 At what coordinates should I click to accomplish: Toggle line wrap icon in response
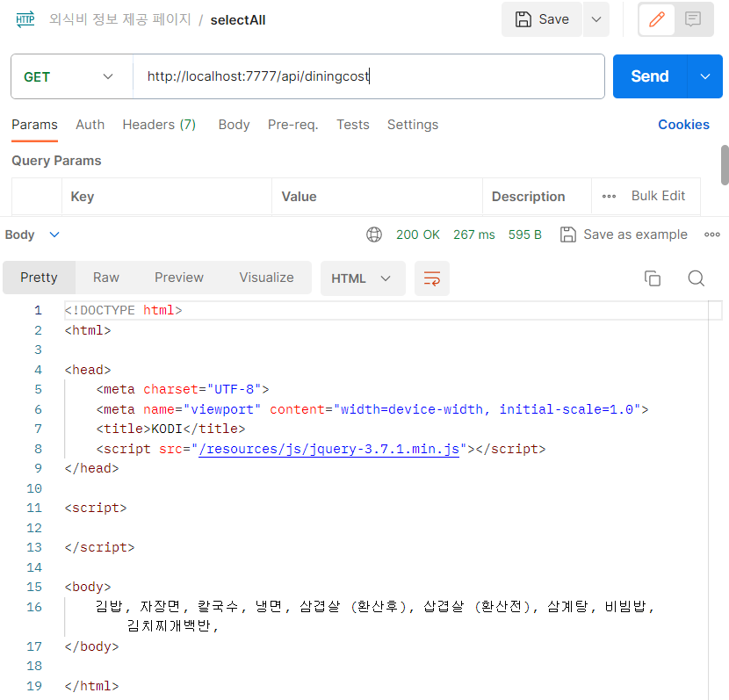[432, 278]
